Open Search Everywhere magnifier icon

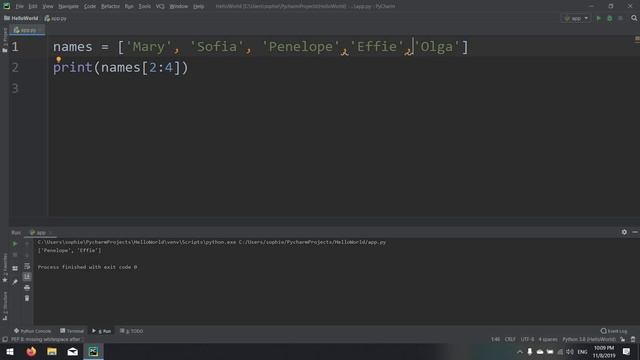click(x=634, y=18)
